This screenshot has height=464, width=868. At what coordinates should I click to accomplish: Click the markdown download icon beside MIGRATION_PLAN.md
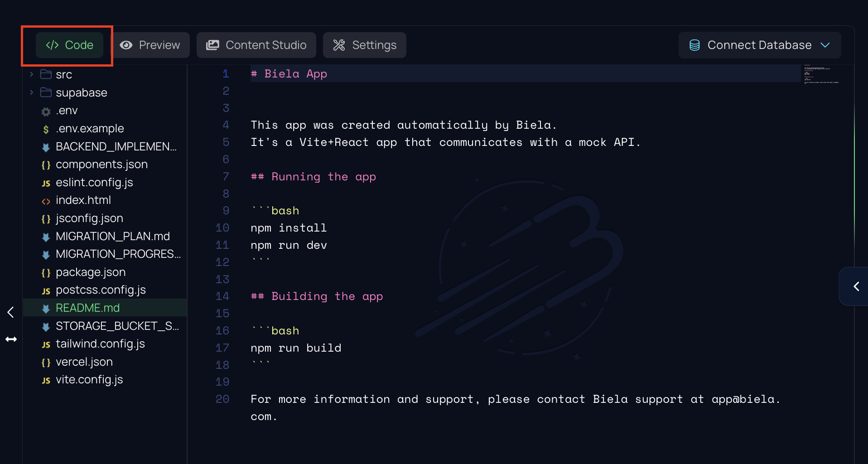(x=46, y=237)
